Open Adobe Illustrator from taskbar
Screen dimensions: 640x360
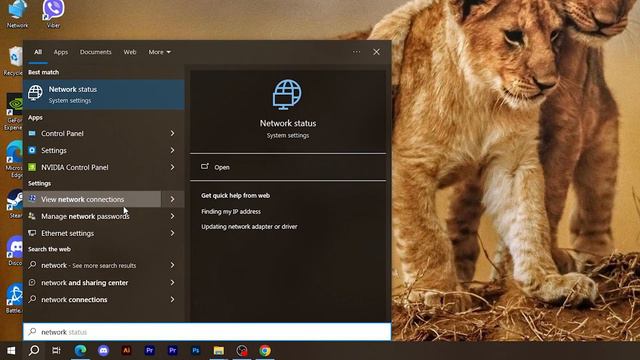tap(127, 351)
